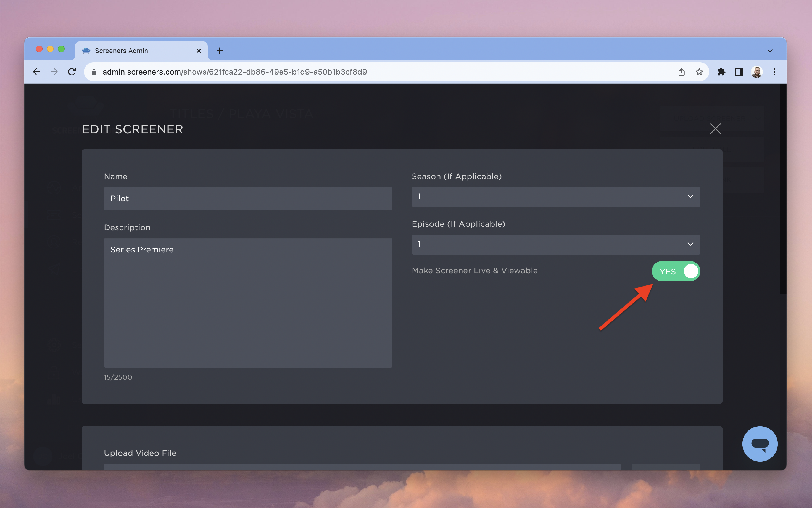Click the Edit Screener heading

click(x=132, y=129)
